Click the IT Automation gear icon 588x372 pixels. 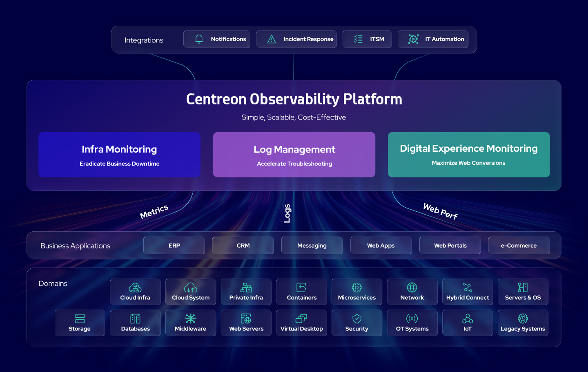(413, 39)
